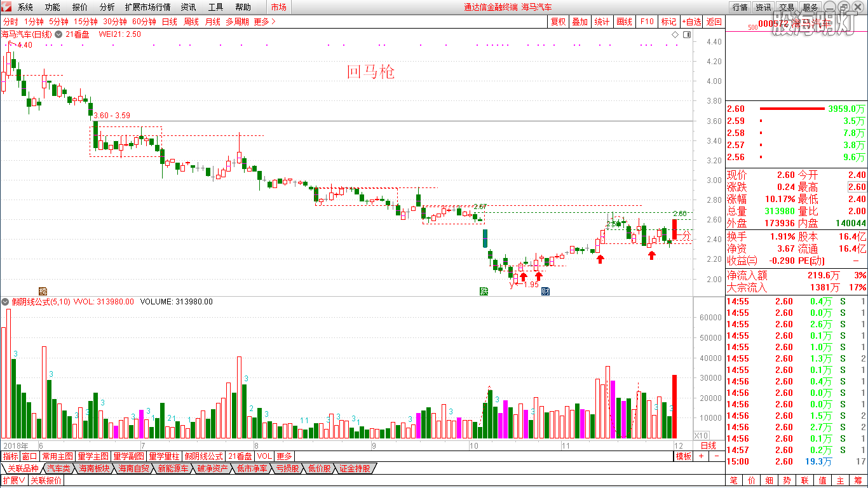The height and width of the screenshot is (488, 868).
Task: Switch to the 月线 period
Action: pyautogui.click(x=213, y=22)
